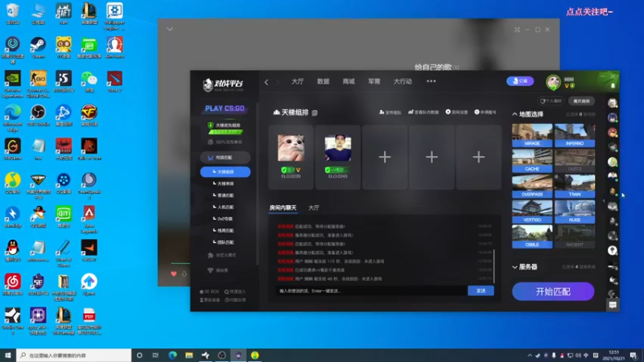Open the Counter-Strike Global Offensive shortcut
This screenshot has height=362, width=644.
tap(38, 84)
